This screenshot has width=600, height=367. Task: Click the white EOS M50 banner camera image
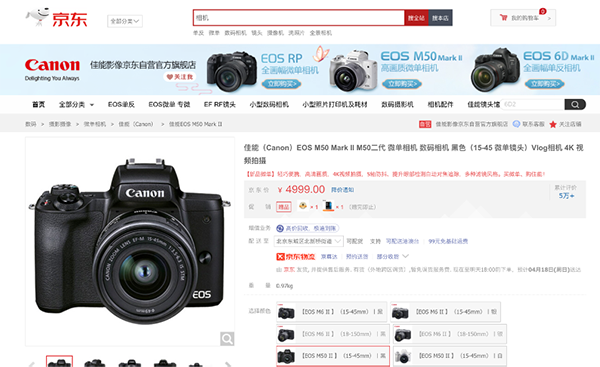tap(353, 71)
